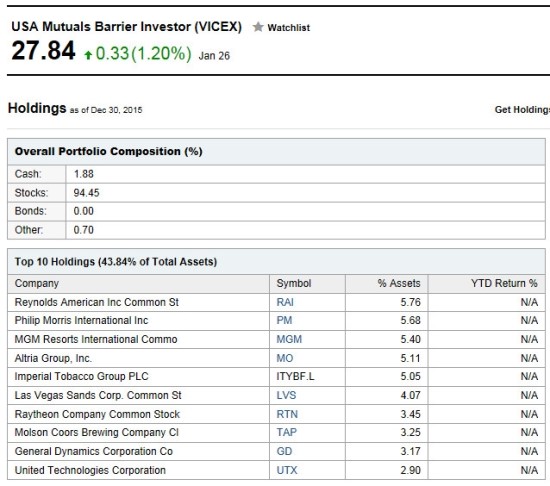The width and height of the screenshot is (550, 486).
Task: Select the MGM symbol link
Action: tap(289, 339)
